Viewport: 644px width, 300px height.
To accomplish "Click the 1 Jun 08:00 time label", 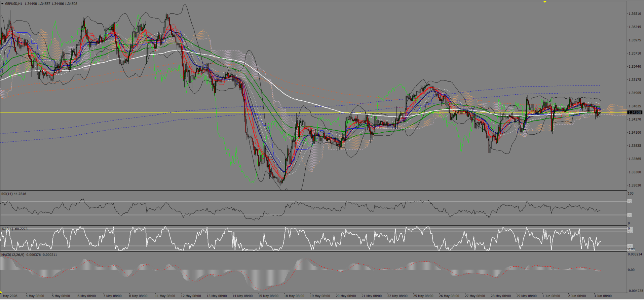I will pos(552,296).
